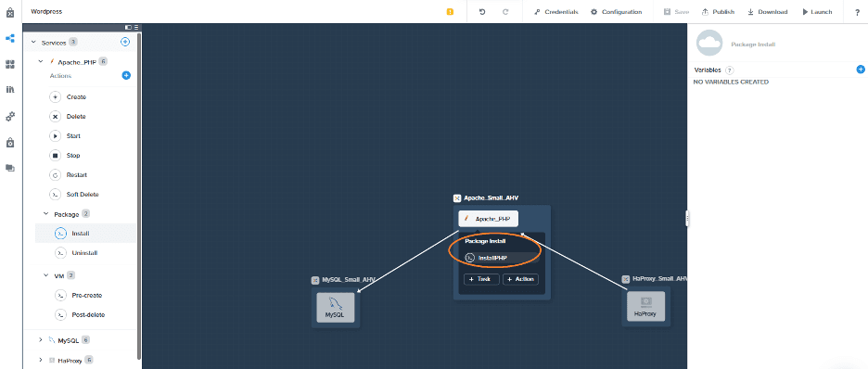The width and height of the screenshot is (868, 369).
Task: Add a new action under Apache_PHP
Action: point(126,76)
